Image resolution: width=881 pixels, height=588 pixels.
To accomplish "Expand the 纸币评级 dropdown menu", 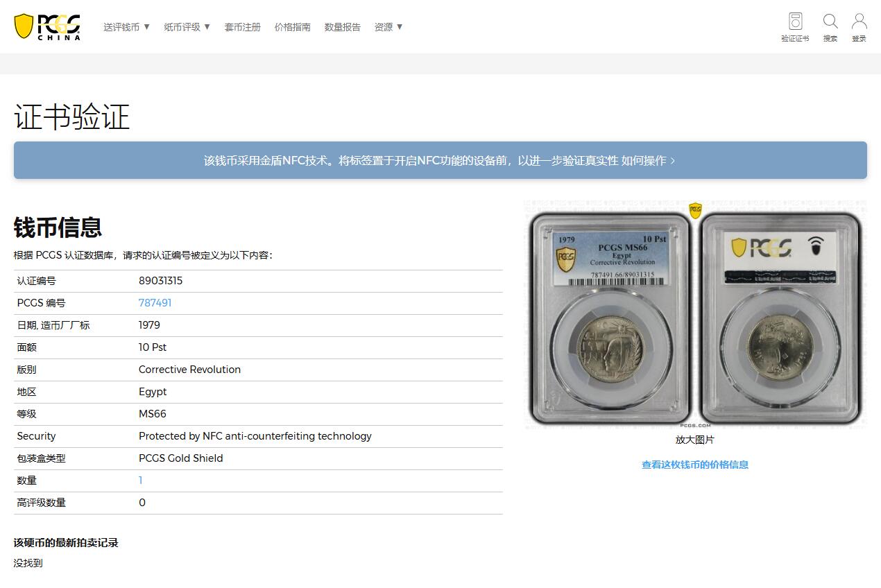I will click(187, 27).
